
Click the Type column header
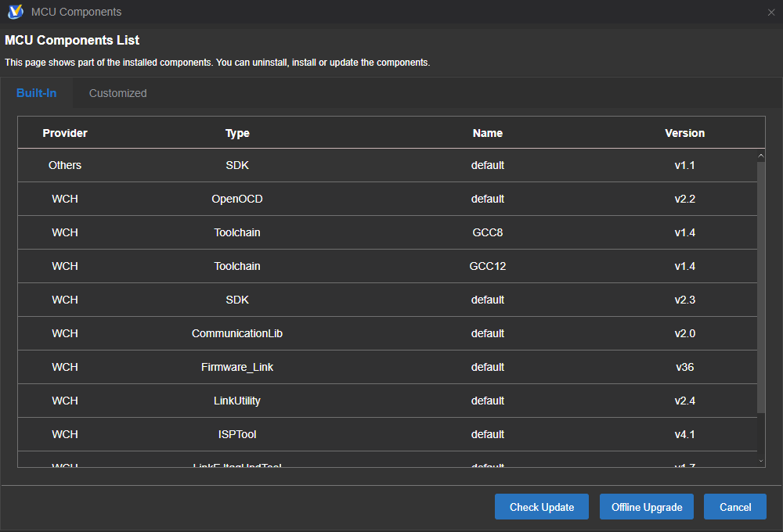237,133
